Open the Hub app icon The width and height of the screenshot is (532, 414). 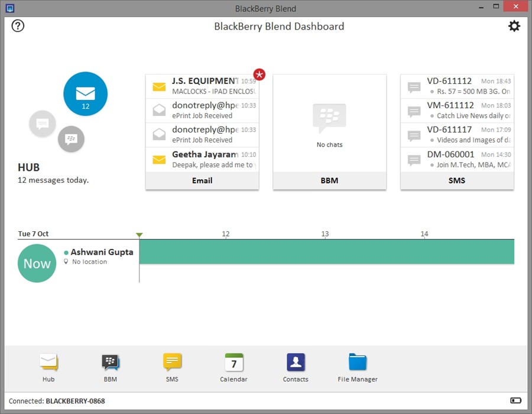pos(48,362)
